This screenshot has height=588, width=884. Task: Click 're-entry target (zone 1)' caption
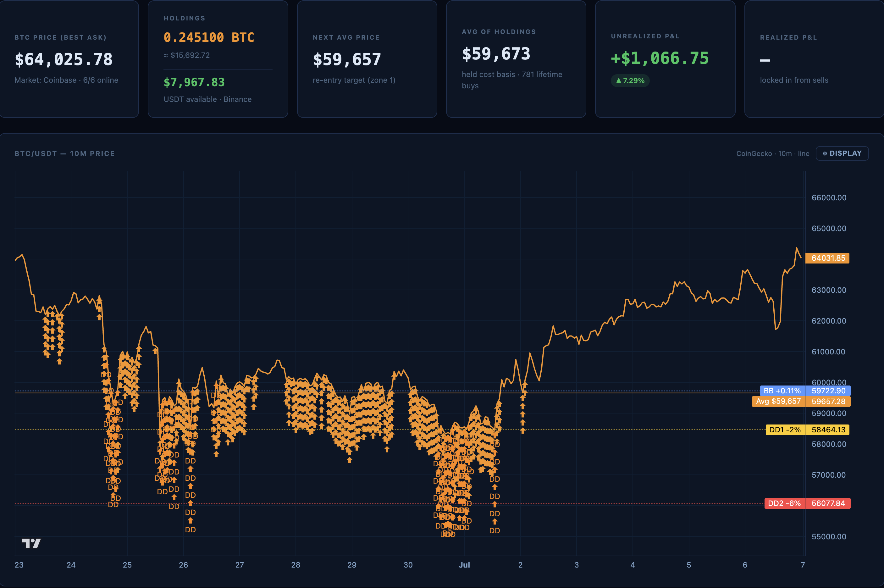(x=354, y=80)
